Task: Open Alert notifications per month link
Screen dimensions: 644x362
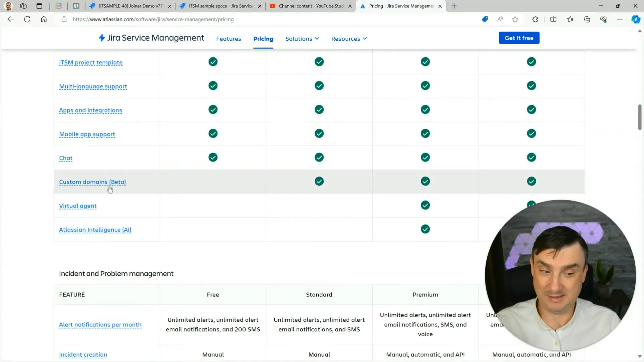Action: coord(100,325)
